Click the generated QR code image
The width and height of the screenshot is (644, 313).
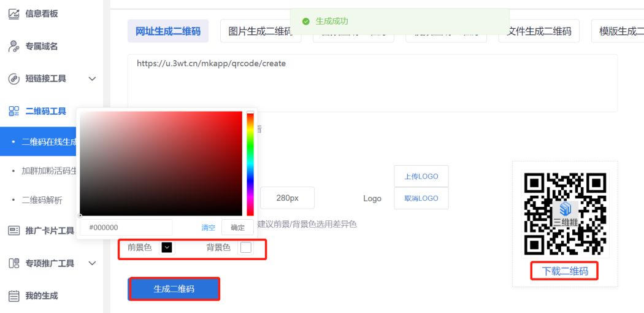click(x=565, y=214)
